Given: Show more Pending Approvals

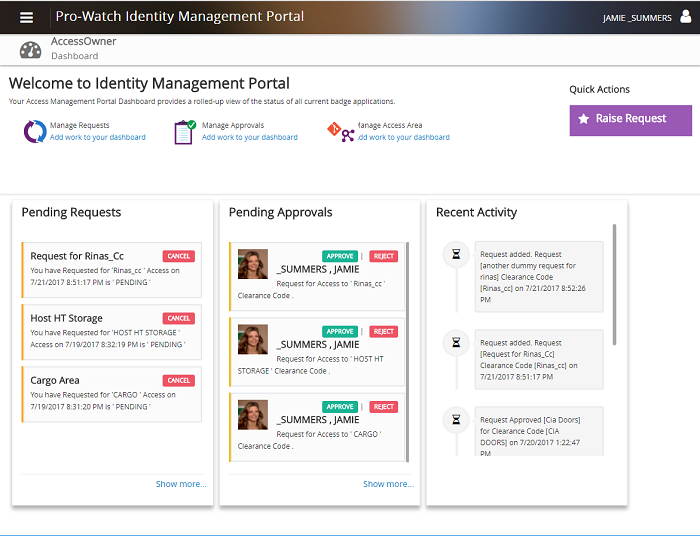Looking at the screenshot, I should 388,484.
